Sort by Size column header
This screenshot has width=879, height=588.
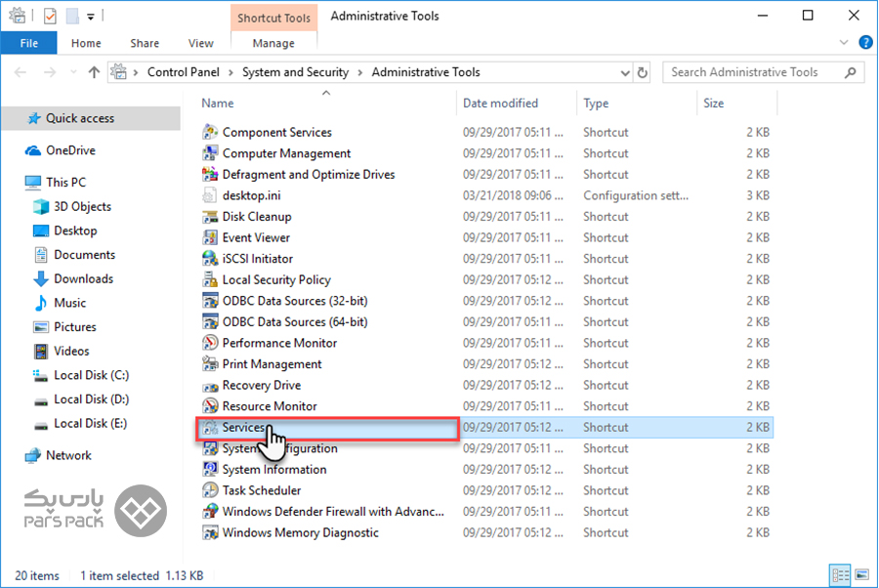(x=713, y=104)
